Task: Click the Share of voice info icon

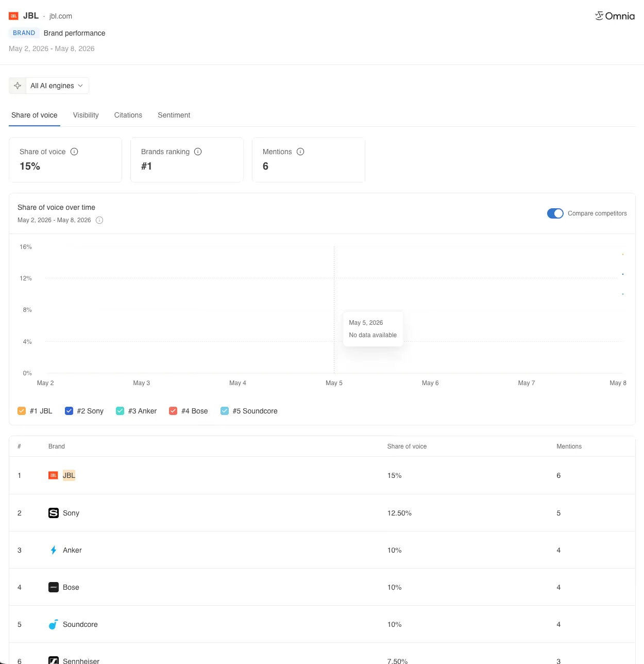Action: [x=74, y=152]
